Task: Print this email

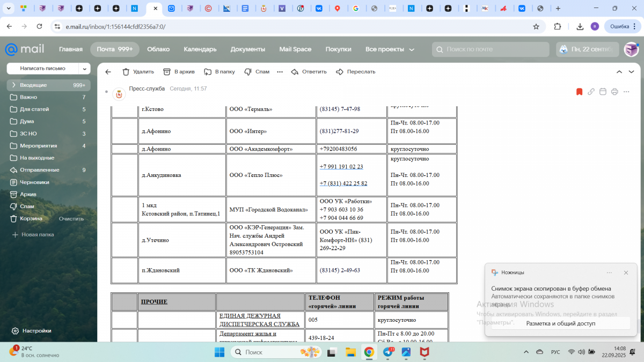Action: (614, 92)
